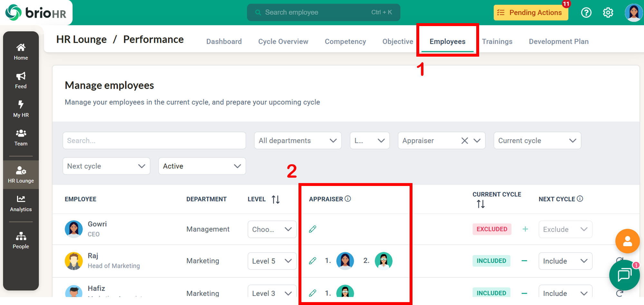Viewport: 644px width, 305px height.
Task: Focus the employee filter Search field
Action: point(154,141)
